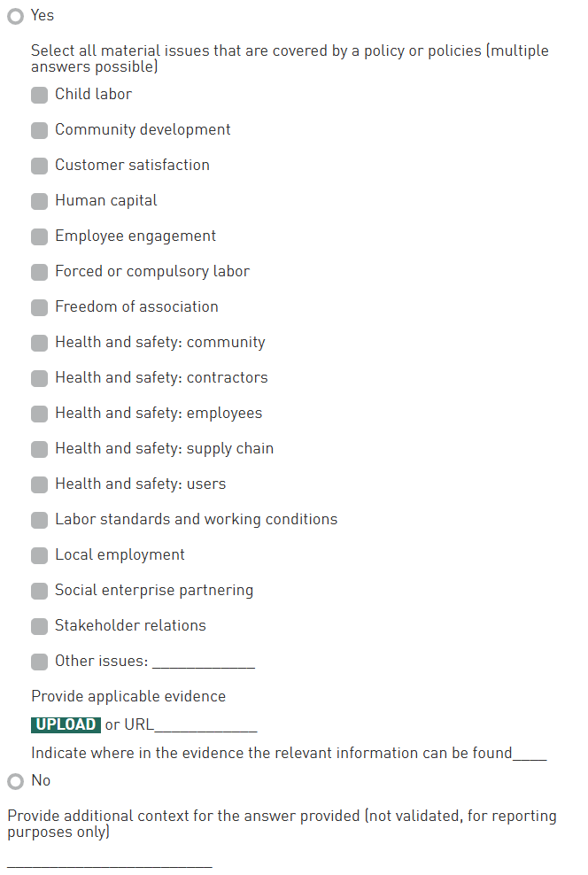Select the Employee engagement checkbox
588x875 pixels.
[39, 236]
